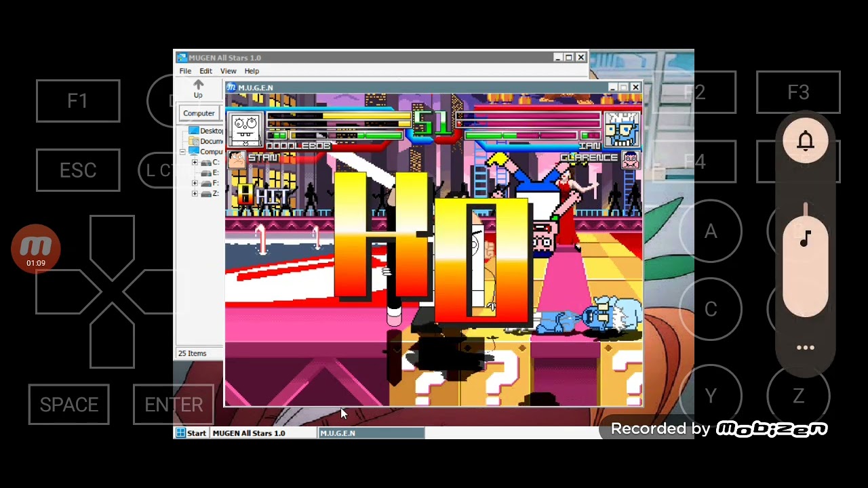Image resolution: width=868 pixels, height=488 pixels.
Task: Select the F: drive icon
Action: tap(206, 183)
